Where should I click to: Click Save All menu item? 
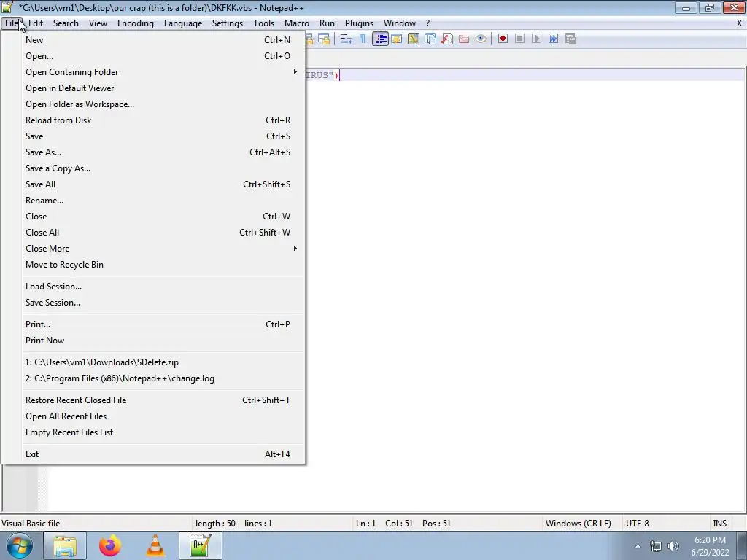[x=152, y=184]
